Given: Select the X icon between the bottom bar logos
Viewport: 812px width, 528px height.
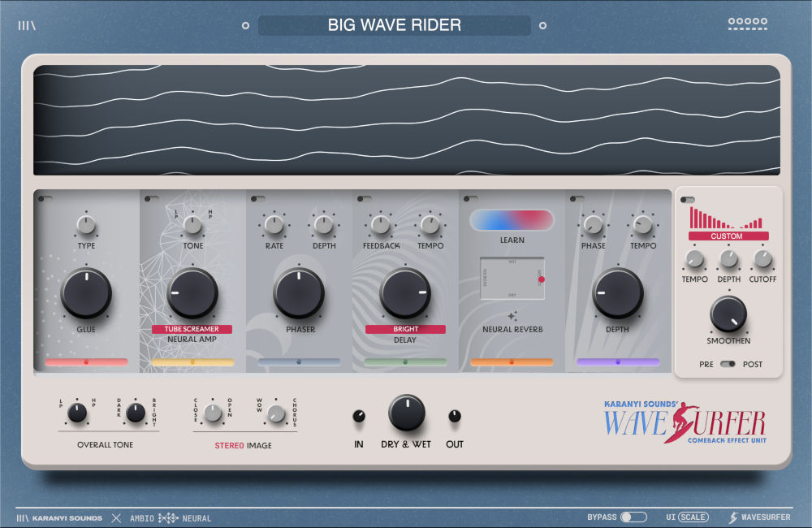Looking at the screenshot, I should [117, 517].
